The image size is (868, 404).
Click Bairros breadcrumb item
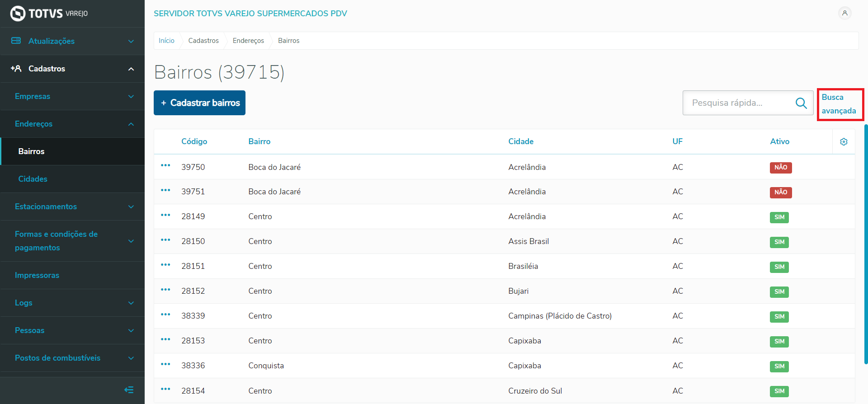(288, 41)
